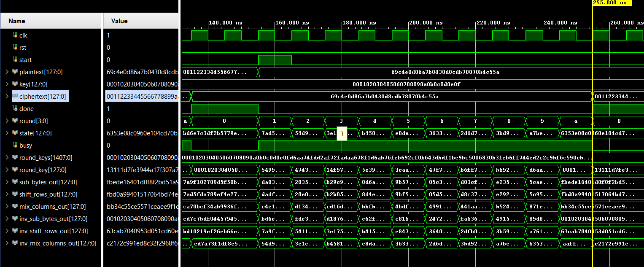Click the rst signal icon
This screenshot has height=267, width=644.
click(15, 48)
